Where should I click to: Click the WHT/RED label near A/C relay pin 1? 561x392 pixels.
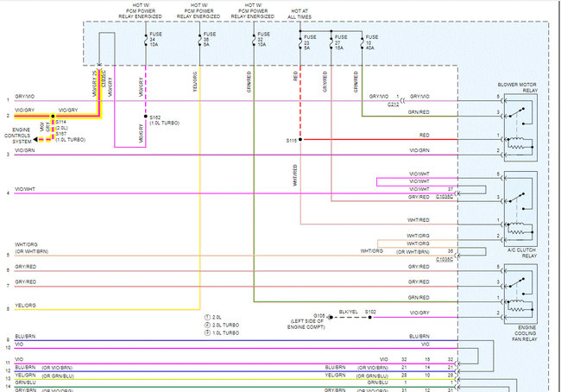(419, 220)
